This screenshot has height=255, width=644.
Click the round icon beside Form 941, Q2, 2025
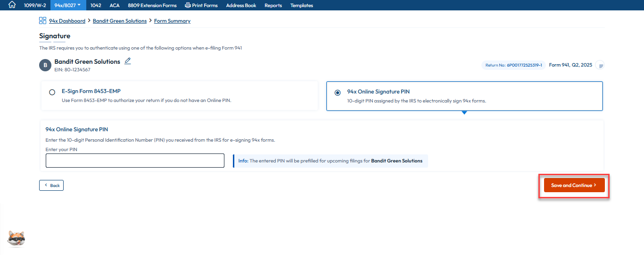[600, 65]
